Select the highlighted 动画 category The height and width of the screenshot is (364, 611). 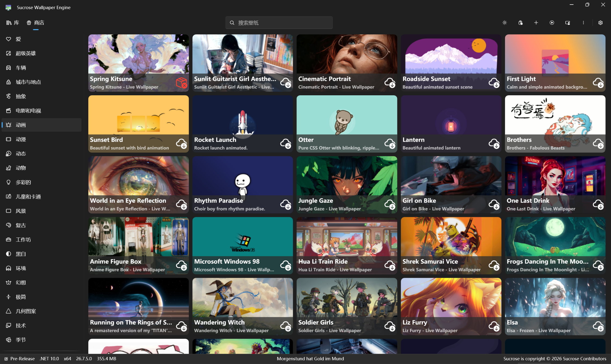pos(42,125)
